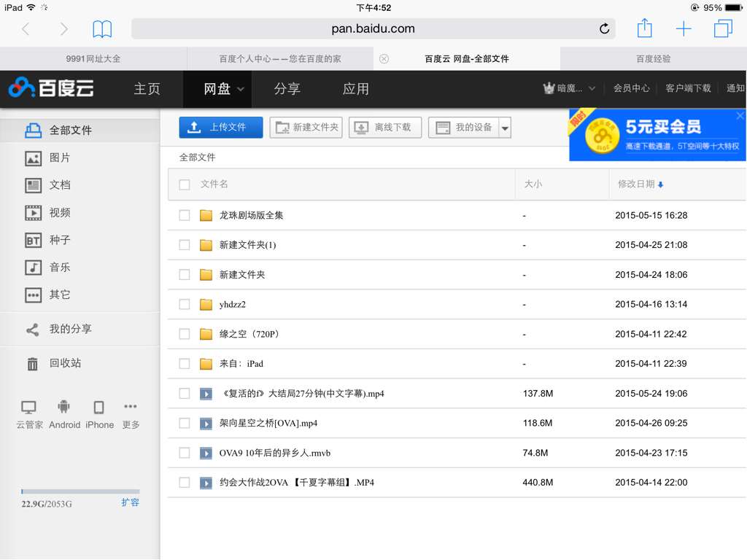747x560 pixels.
Task: Click the 新建文件夹 new-folder button
Action: click(306, 128)
